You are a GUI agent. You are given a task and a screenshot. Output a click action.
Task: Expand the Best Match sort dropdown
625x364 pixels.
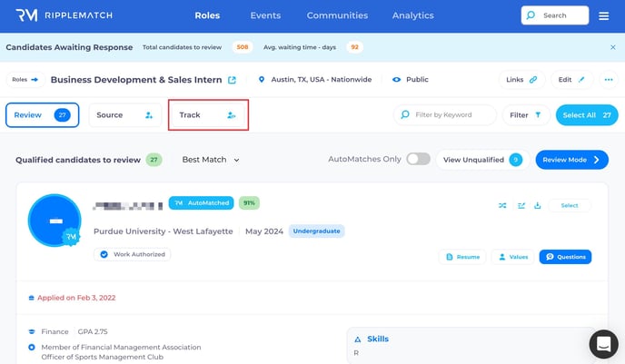pyautogui.click(x=211, y=160)
